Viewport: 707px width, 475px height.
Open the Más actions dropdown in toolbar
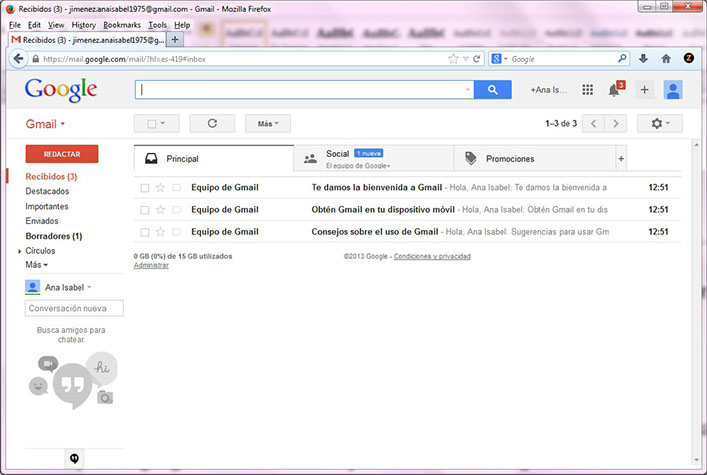pyautogui.click(x=268, y=124)
